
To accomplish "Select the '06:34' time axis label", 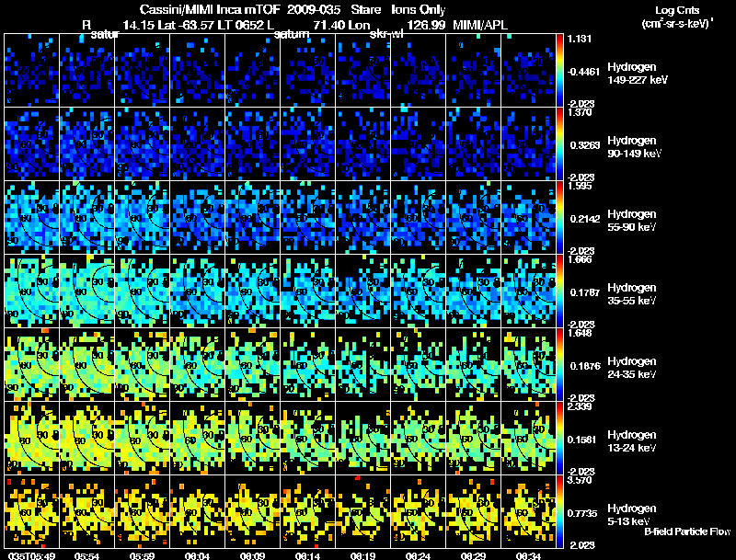I will coord(528,555).
